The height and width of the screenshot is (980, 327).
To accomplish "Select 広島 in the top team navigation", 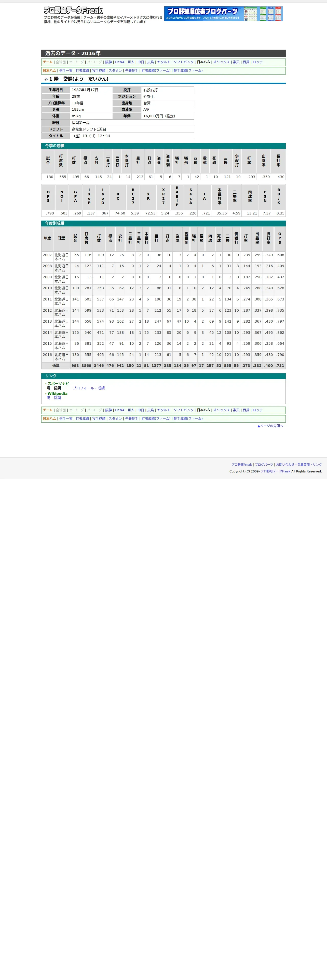I will pyautogui.click(x=151, y=62).
